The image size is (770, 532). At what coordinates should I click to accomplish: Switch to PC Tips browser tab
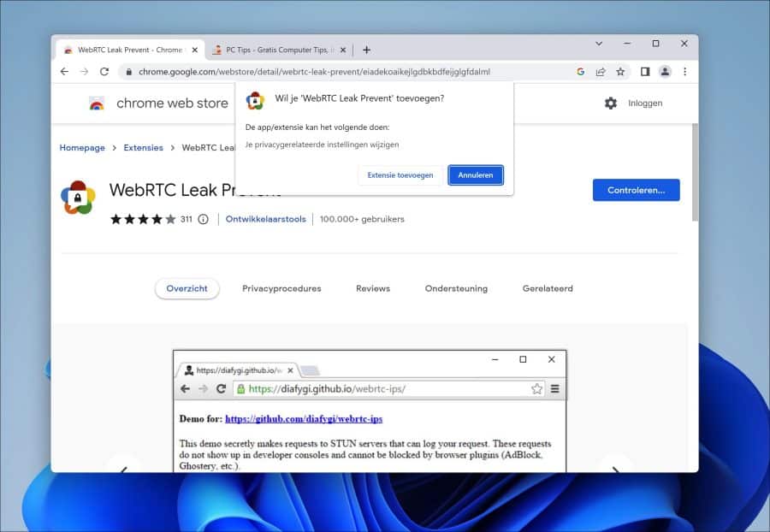point(278,50)
